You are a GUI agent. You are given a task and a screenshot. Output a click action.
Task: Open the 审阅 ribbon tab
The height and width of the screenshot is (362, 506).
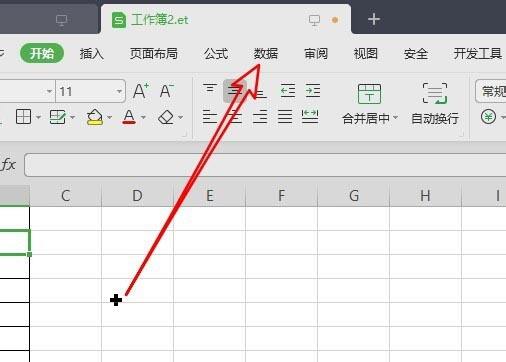pyautogui.click(x=316, y=54)
